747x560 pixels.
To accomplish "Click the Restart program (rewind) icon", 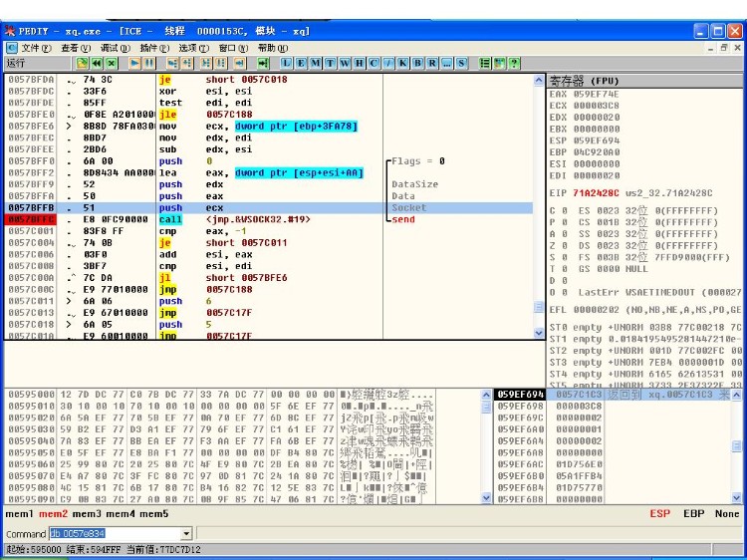I will point(97,63).
